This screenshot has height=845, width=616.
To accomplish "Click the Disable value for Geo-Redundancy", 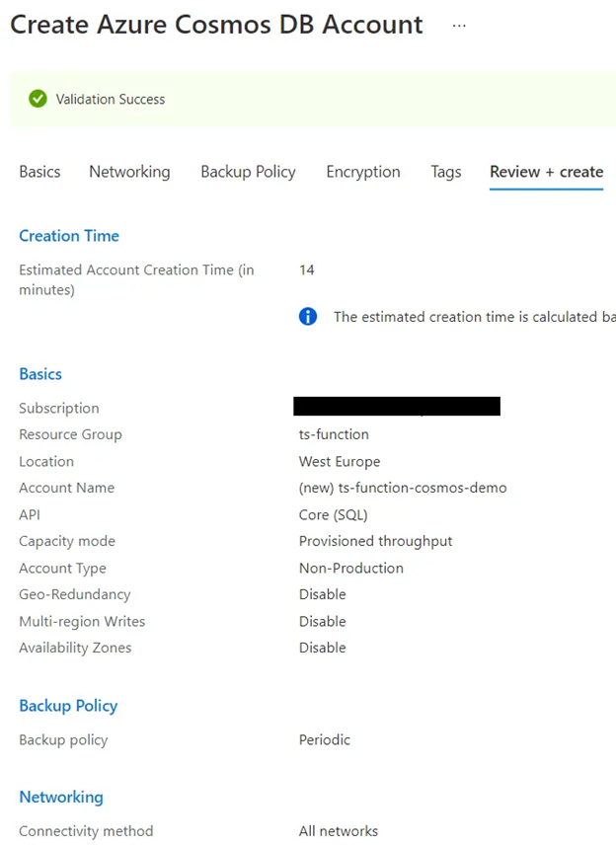I will tap(322, 594).
